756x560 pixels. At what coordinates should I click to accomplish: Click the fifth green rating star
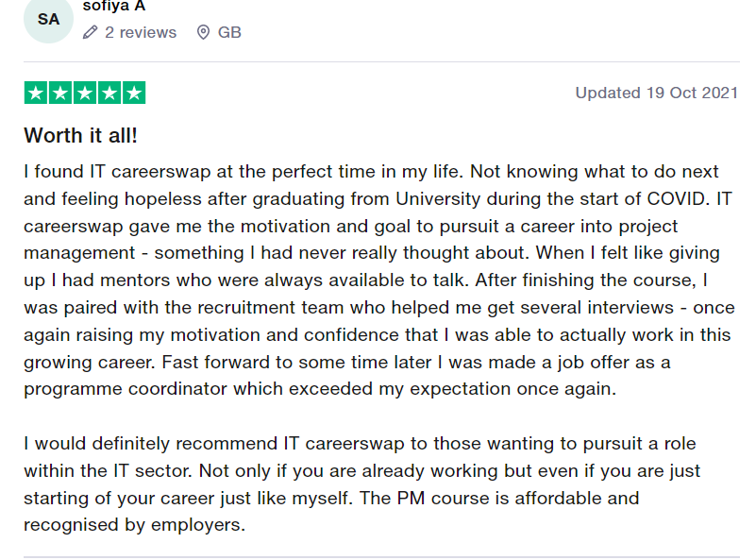click(134, 93)
